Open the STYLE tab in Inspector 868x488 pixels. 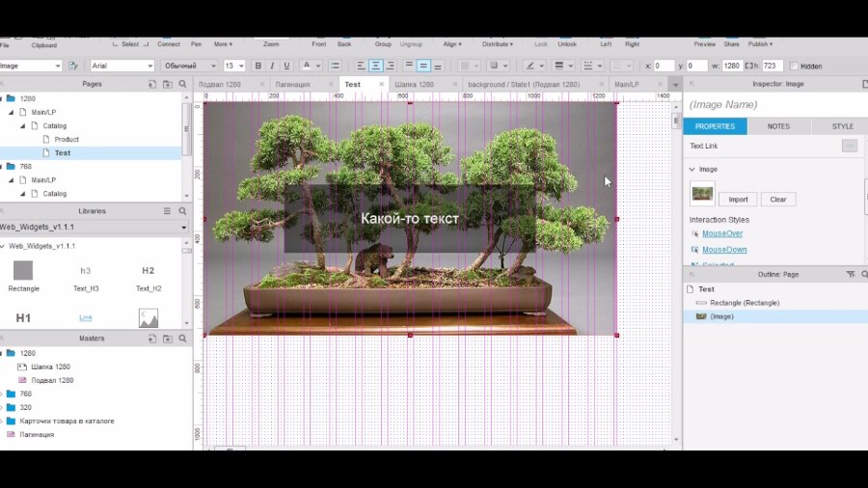(x=843, y=126)
